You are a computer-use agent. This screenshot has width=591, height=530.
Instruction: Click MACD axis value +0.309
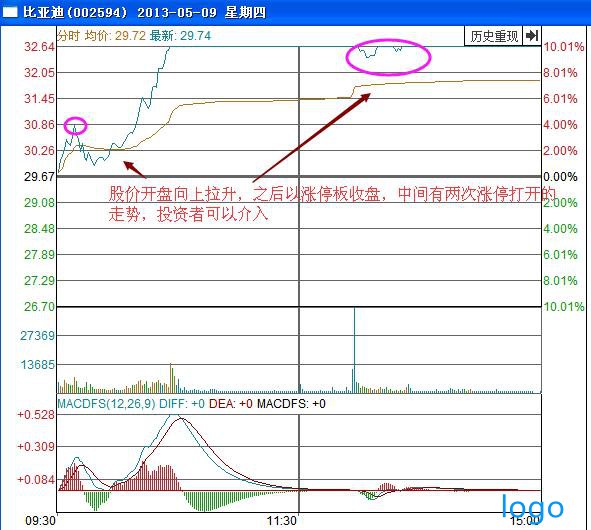(x=36, y=447)
